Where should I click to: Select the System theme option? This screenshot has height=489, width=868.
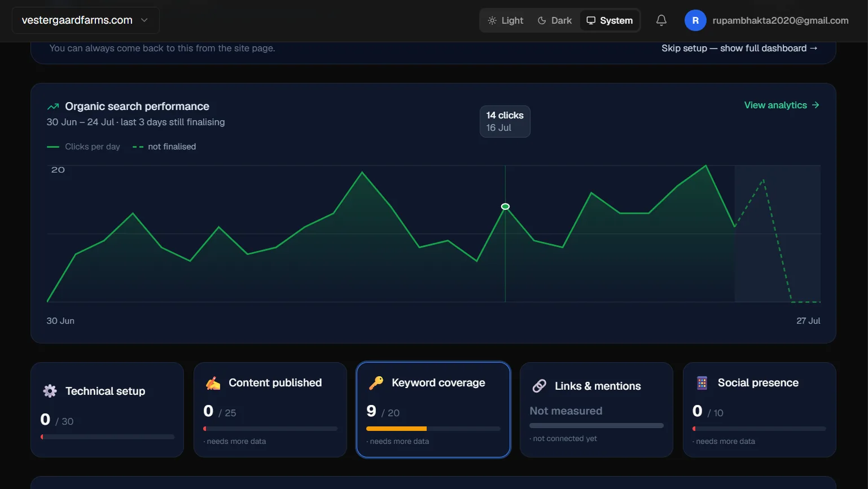pyautogui.click(x=610, y=20)
